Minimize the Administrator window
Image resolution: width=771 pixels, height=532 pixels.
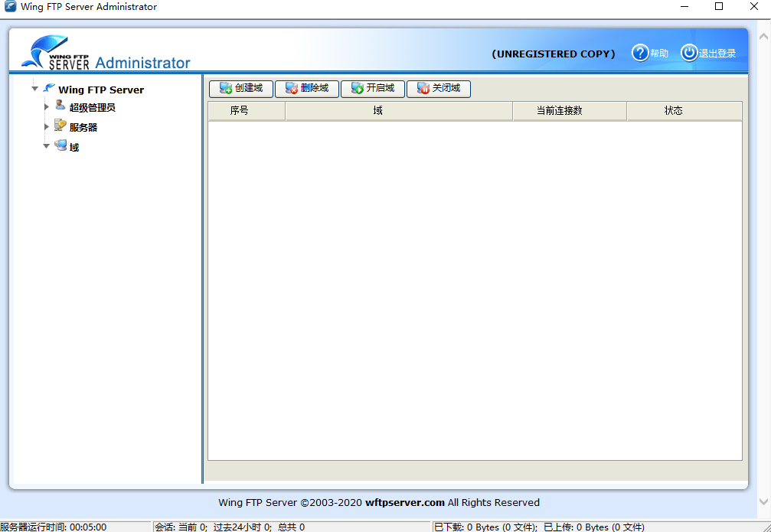(x=684, y=6)
